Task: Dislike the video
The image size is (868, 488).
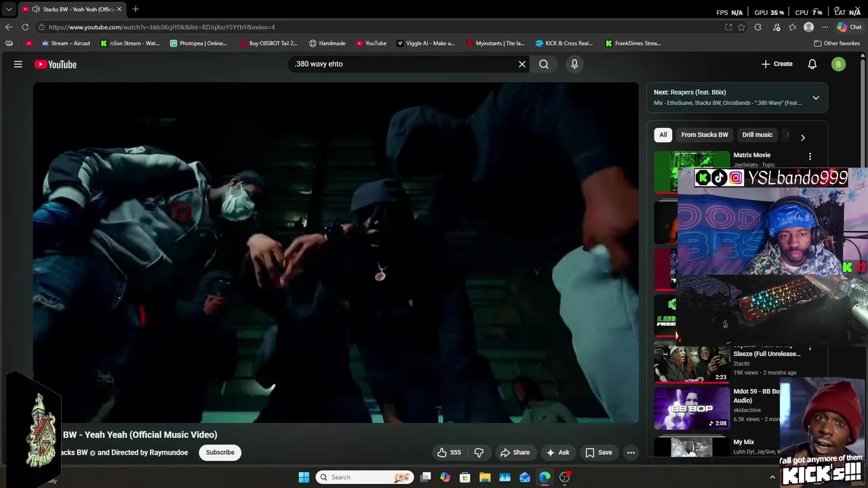Action: pos(479,453)
